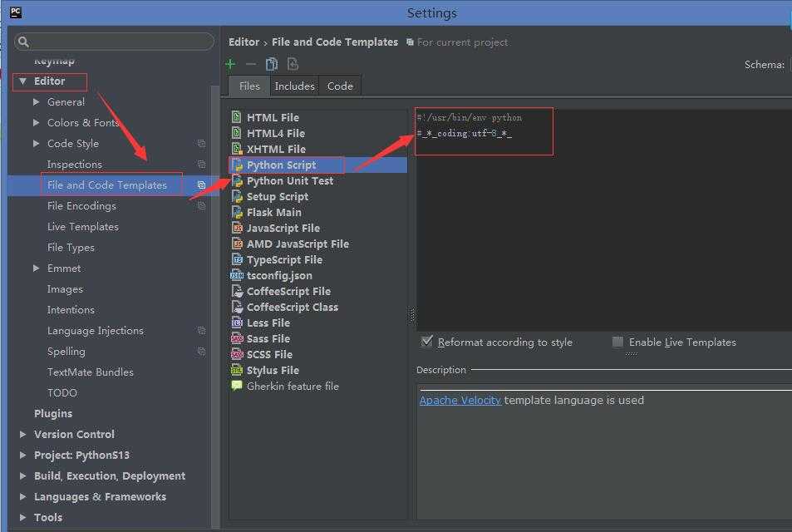Switch to the Includes tab
Viewport: 792px width, 532px height.
pos(295,86)
